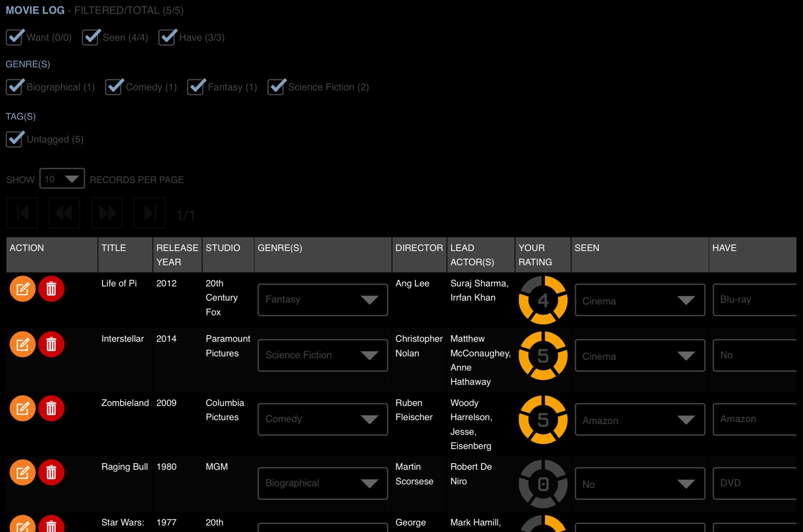Open Comedy genre dropdown for Zombieland

(323, 419)
